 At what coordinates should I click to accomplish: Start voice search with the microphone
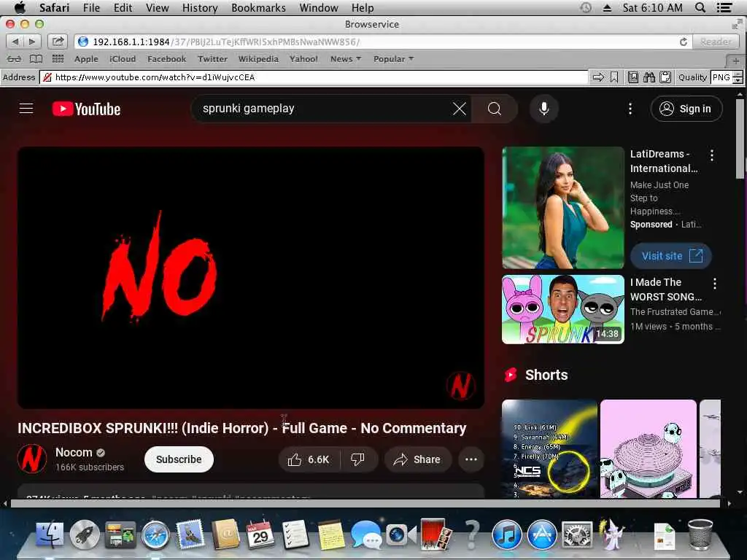pos(543,109)
